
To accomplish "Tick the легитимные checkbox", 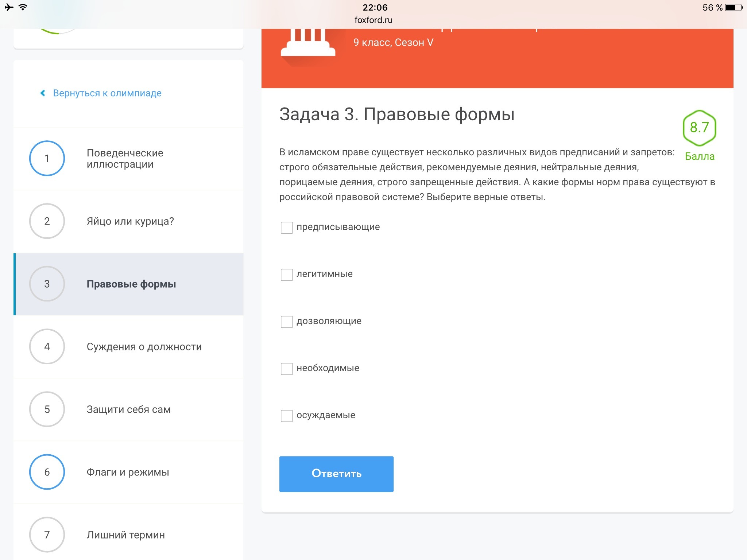I will 287,275.
